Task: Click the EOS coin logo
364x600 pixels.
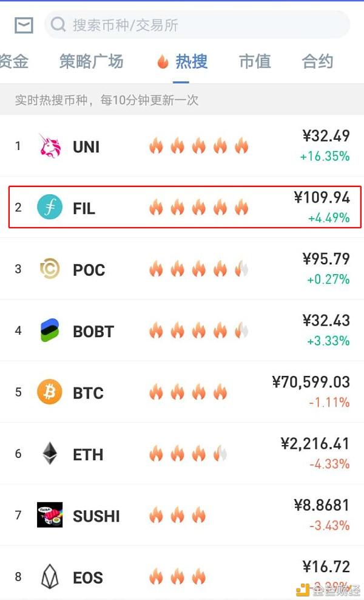Action: 50,576
